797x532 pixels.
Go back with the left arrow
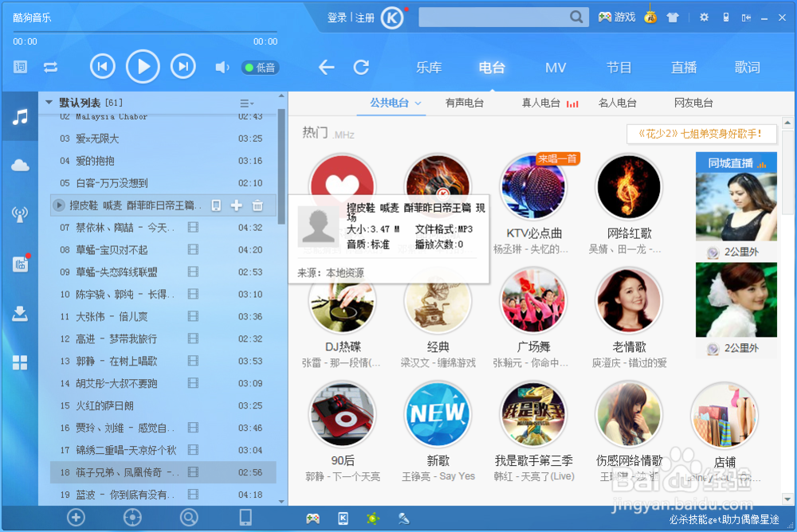tap(326, 67)
